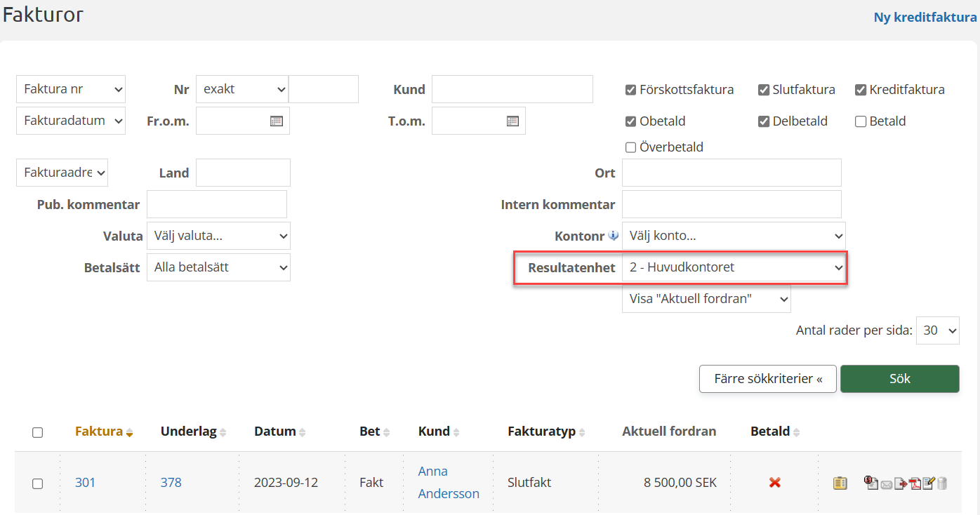
Task: Tick the Överbetald checkbox
Action: (x=630, y=147)
